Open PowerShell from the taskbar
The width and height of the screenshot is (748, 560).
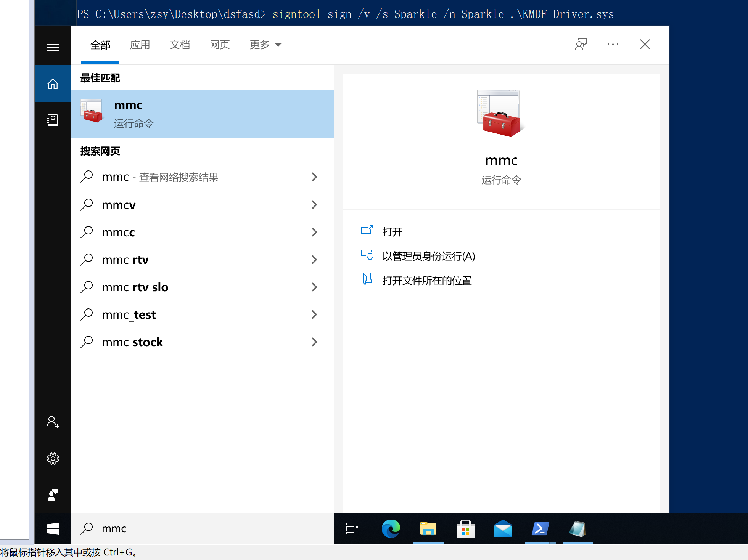pos(540,529)
